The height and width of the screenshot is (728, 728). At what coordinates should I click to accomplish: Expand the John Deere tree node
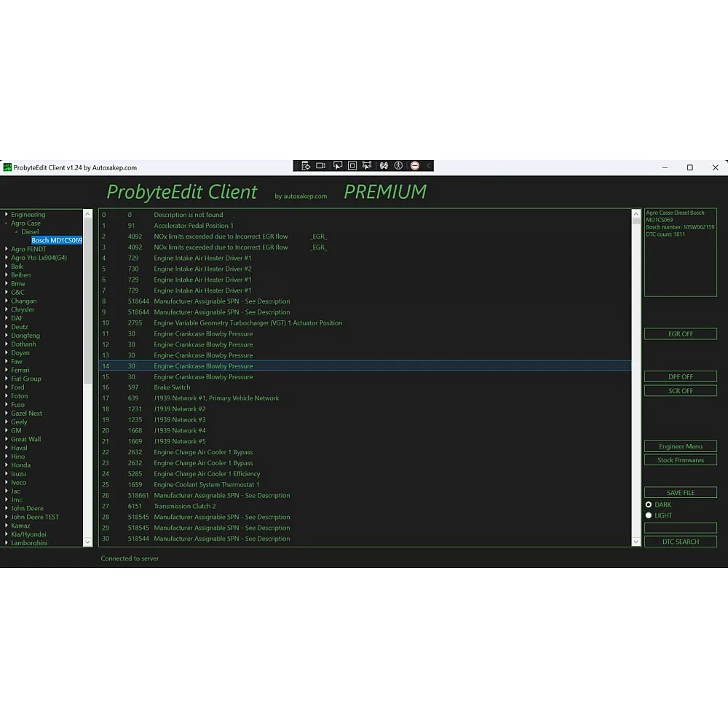[7, 509]
